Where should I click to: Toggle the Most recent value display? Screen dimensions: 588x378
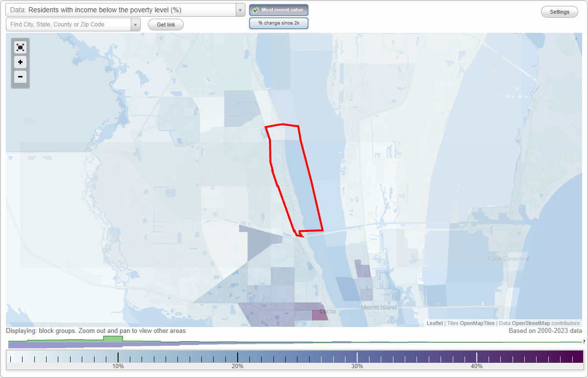[x=279, y=10]
